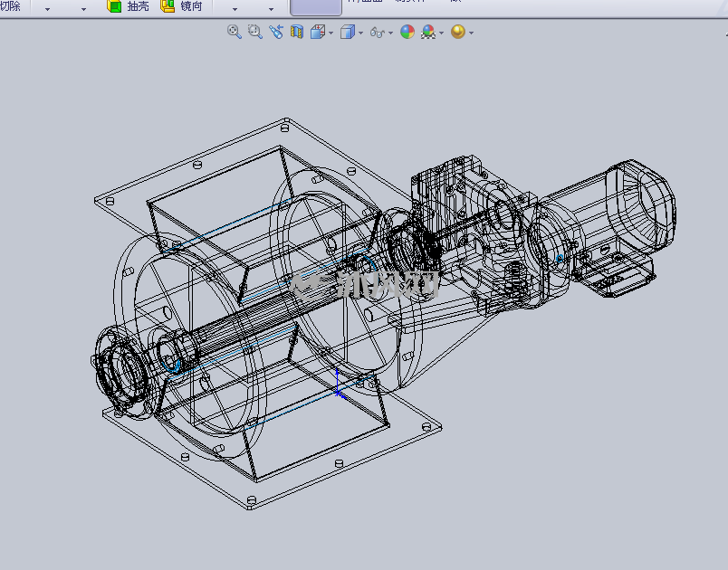This screenshot has width=728, height=570.
Task: Open the View Settings dropdown arrow
Action: tap(471, 33)
